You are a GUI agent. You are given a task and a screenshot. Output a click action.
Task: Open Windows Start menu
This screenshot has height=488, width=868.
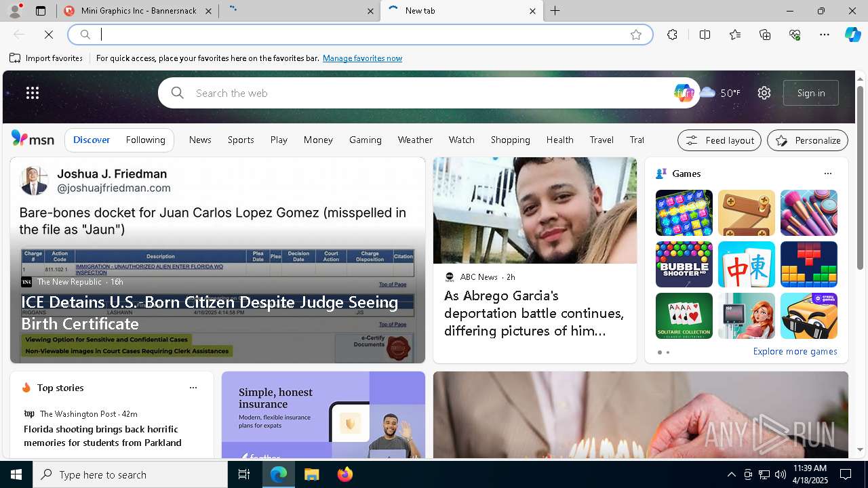coord(16,474)
